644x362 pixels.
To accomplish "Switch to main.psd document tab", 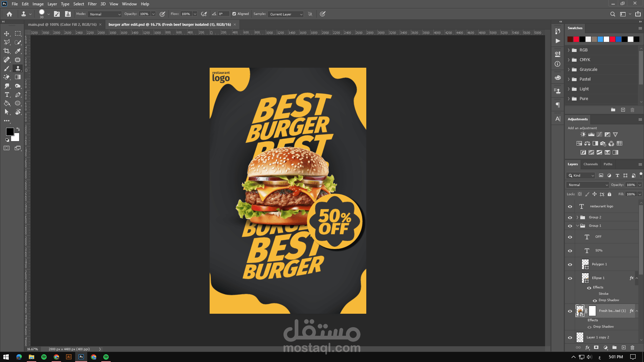I will point(62,24).
